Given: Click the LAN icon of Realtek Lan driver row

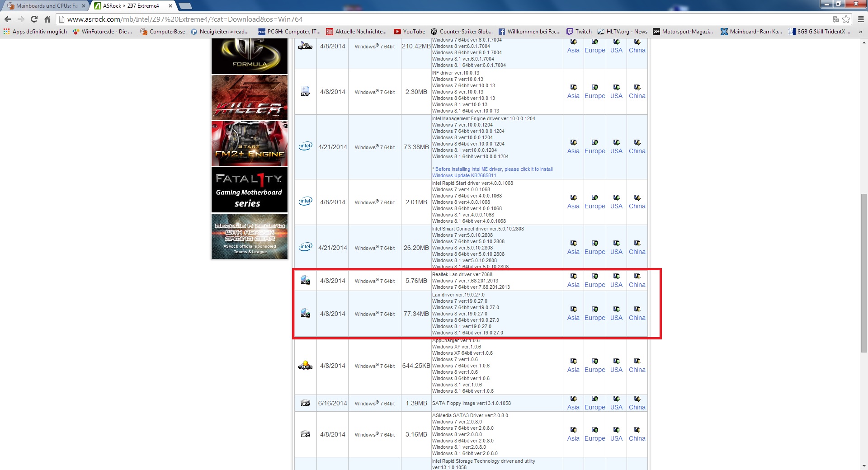Looking at the screenshot, I should click(x=306, y=280).
